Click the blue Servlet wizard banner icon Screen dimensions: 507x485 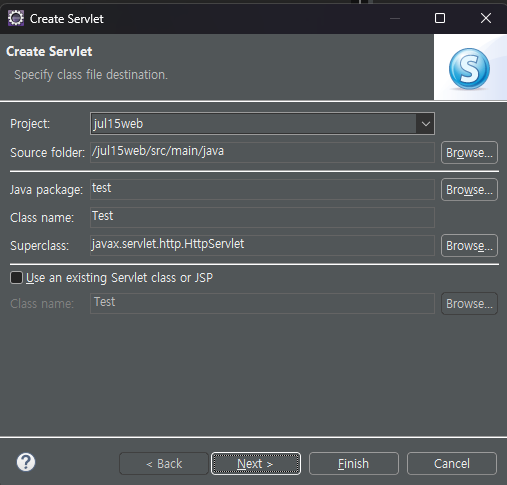click(469, 69)
